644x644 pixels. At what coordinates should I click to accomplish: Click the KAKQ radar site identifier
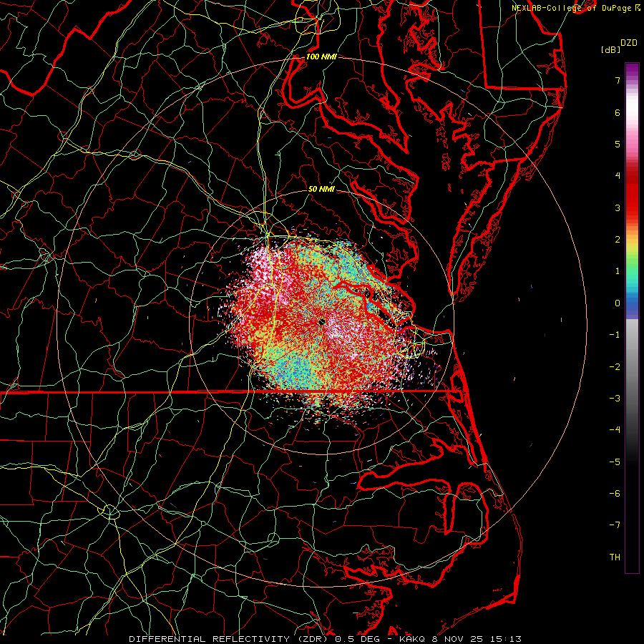413,639
